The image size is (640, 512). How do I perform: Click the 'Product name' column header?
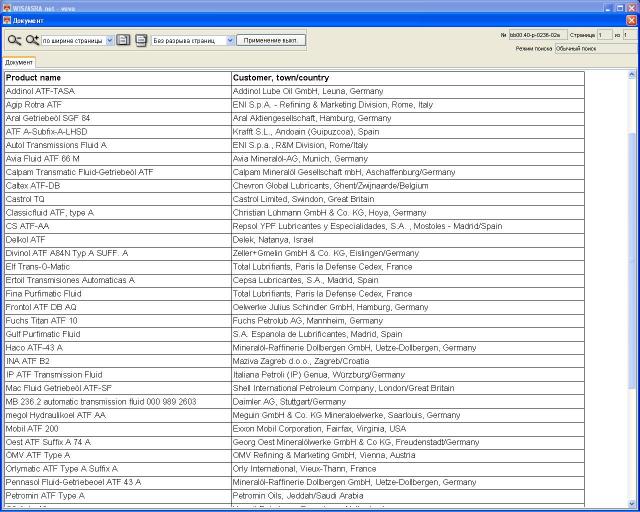(118, 78)
